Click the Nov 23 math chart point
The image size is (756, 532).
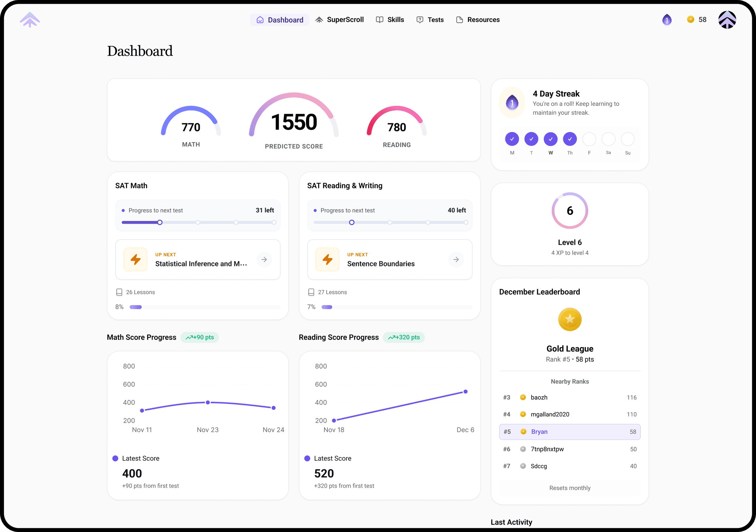pos(208,403)
